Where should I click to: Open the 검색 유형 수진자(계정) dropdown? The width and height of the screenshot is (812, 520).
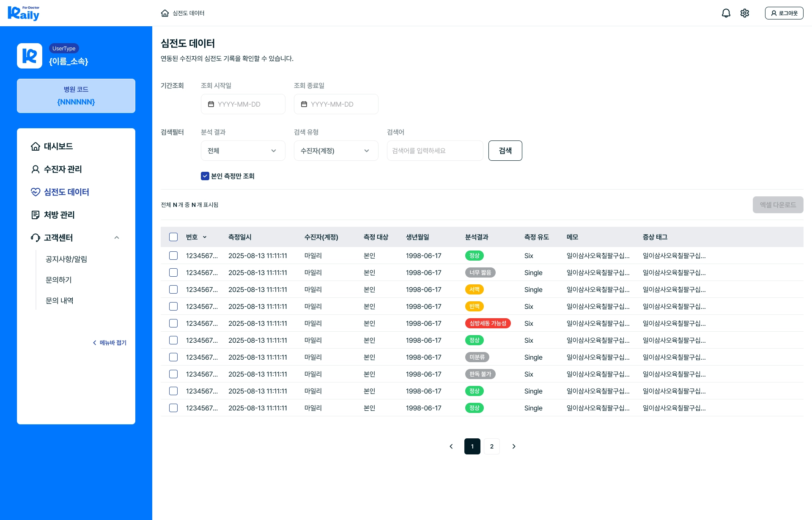[x=336, y=151]
